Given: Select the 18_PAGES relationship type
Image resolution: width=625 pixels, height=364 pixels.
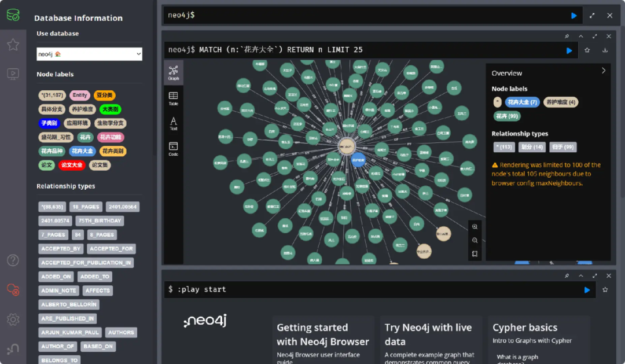Looking at the screenshot, I should coord(86,207).
